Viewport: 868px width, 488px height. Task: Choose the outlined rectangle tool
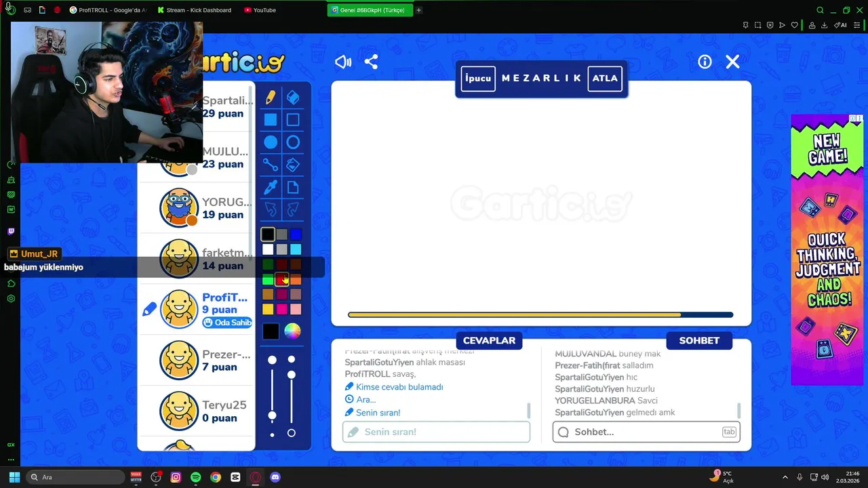pyautogui.click(x=293, y=120)
